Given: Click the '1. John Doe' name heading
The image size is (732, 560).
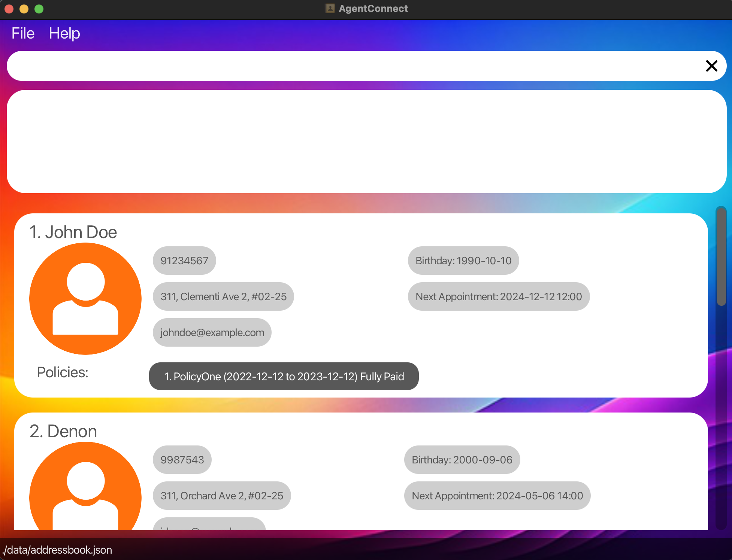Looking at the screenshot, I should [73, 232].
